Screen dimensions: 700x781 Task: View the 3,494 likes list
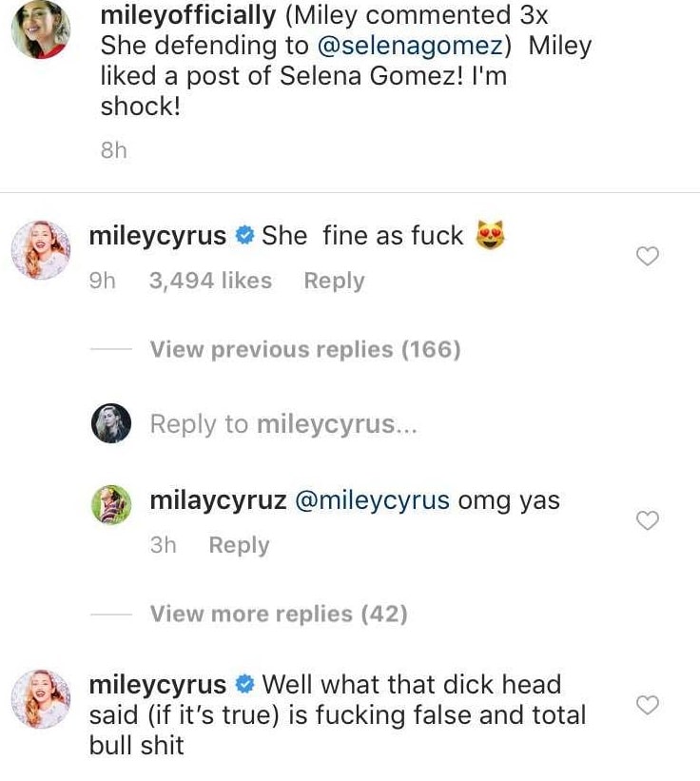pyautogui.click(x=210, y=282)
